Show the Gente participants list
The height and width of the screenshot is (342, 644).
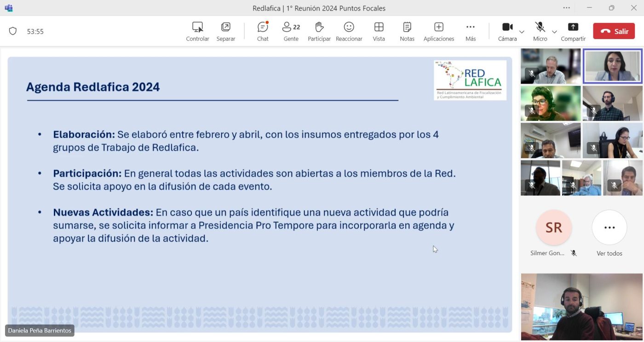(x=291, y=31)
